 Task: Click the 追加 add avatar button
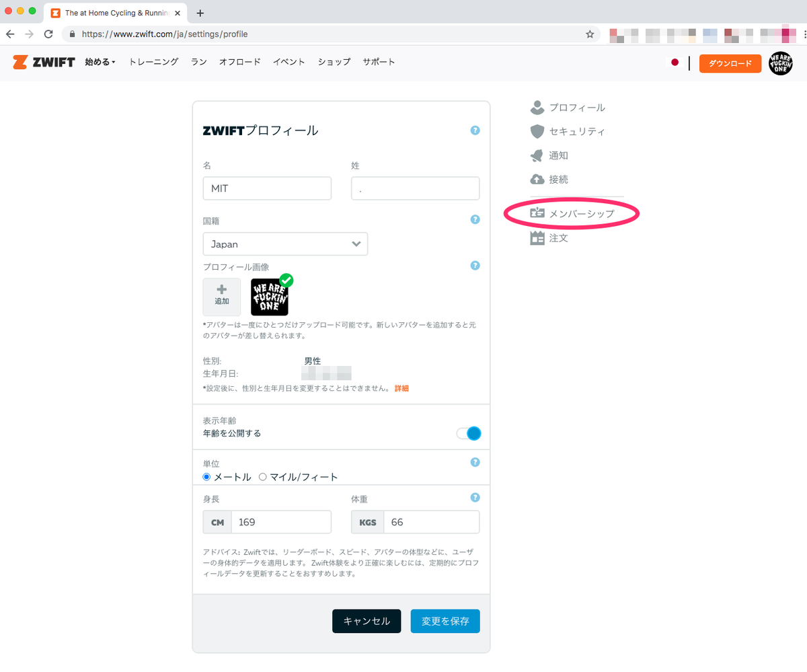(222, 297)
